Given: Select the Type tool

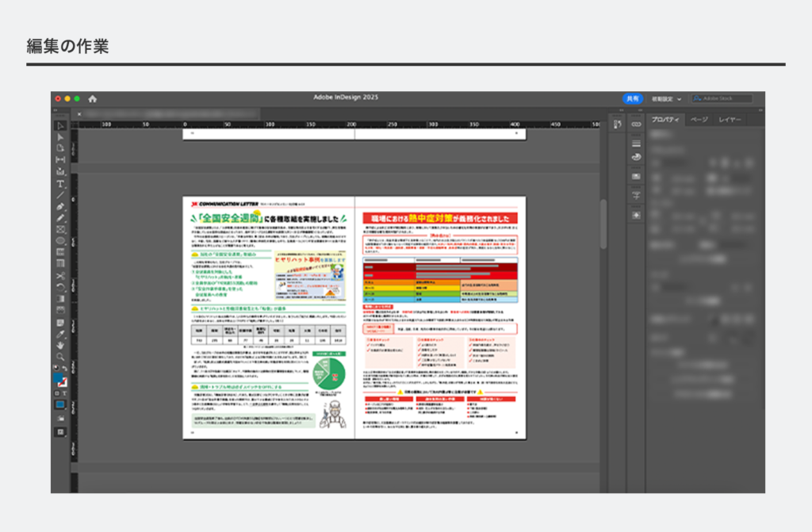Looking at the screenshot, I should point(60,183).
